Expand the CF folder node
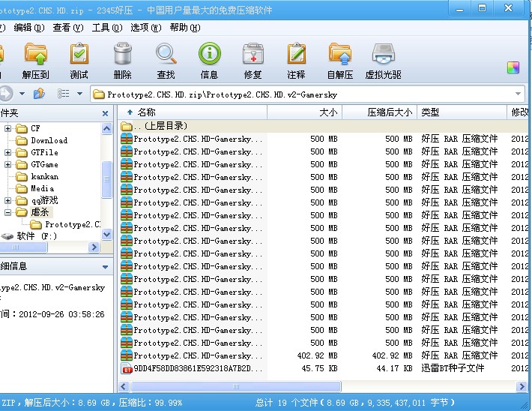This screenshot has width=532, height=411. 7,128
